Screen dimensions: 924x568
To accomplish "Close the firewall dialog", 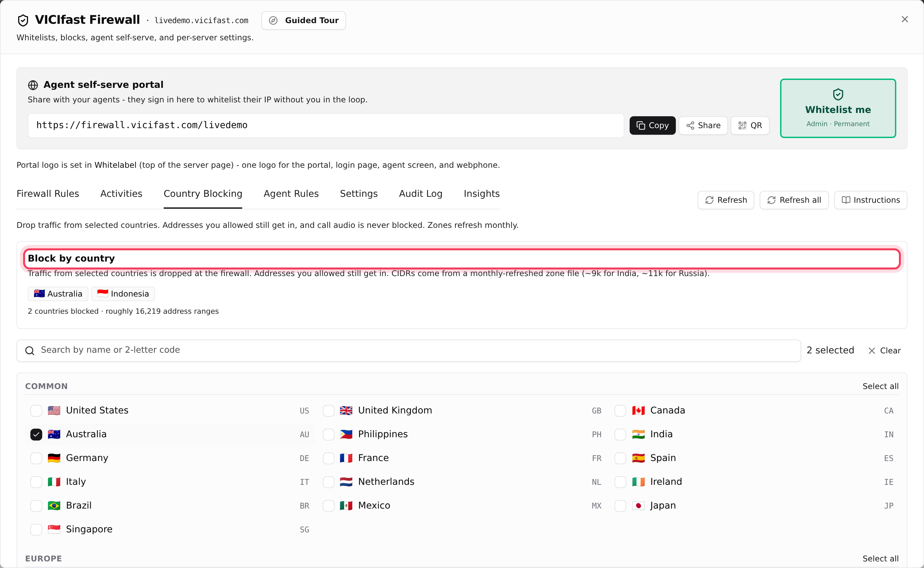I will (x=905, y=19).
